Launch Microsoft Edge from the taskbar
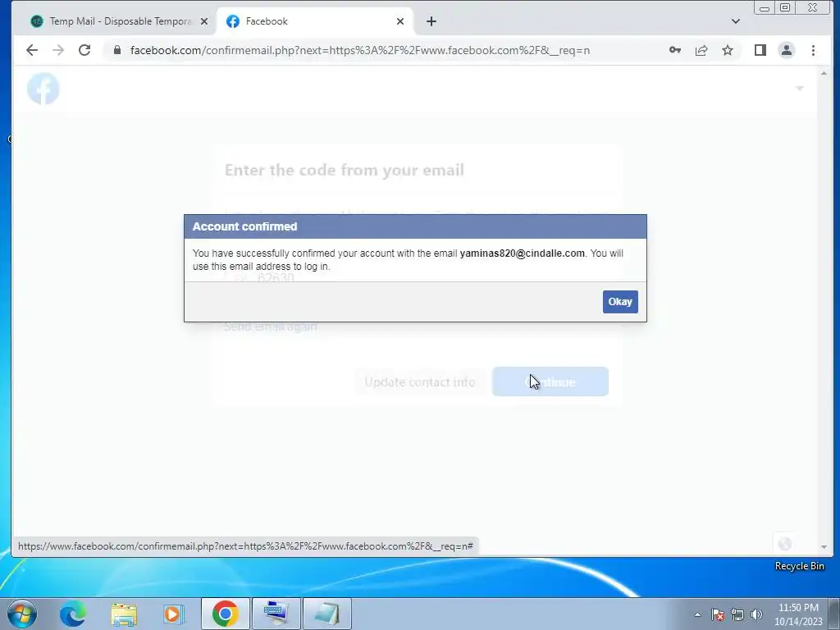The width and height of the screenshot is (840, 630). (x=73, y=614)
